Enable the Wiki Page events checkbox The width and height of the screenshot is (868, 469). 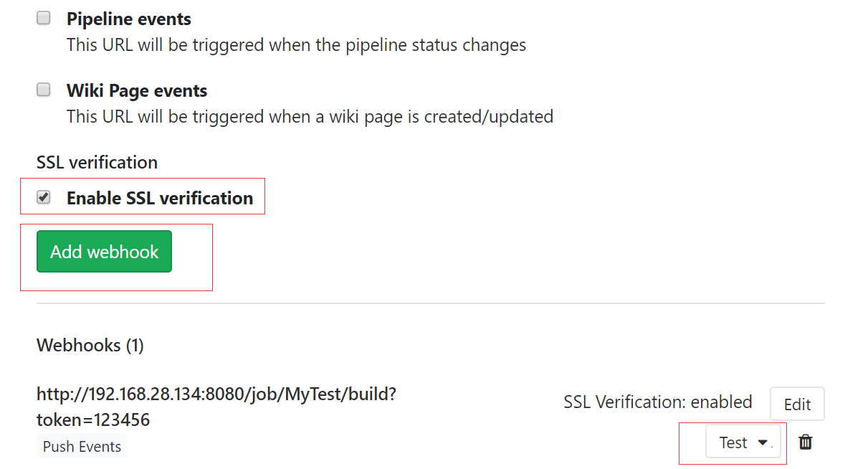(x=44, y=90)
